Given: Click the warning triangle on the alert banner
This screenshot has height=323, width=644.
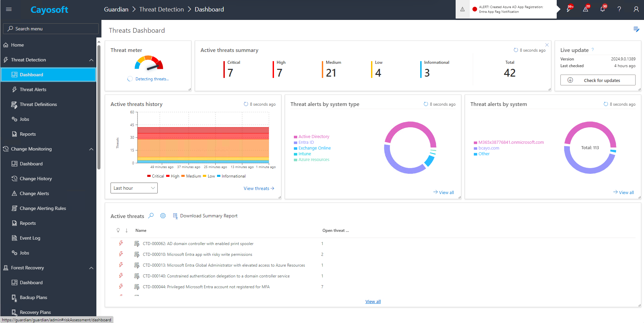Looking at the screenshot, I should pyautogui.click(x=462, y=9).
